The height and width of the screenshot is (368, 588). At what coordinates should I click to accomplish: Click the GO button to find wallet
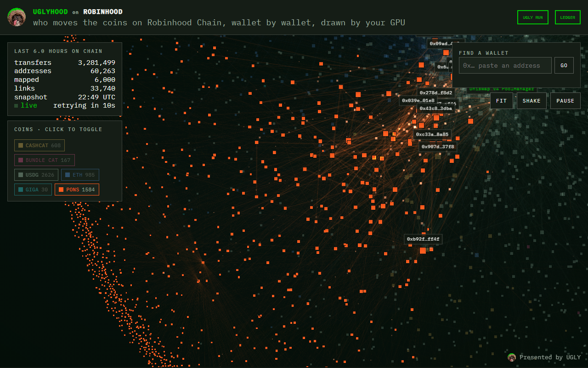pyautogui.click(x=564, y=65)
